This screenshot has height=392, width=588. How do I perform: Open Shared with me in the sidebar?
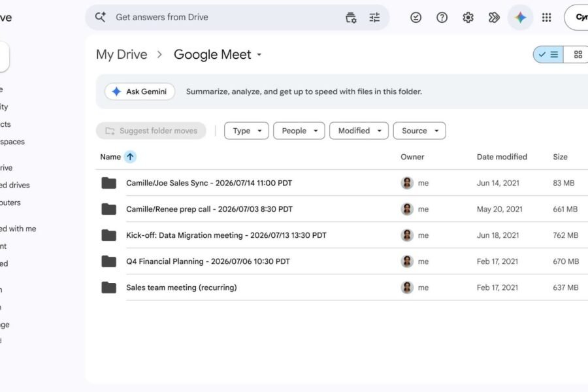tap(18, 229)
